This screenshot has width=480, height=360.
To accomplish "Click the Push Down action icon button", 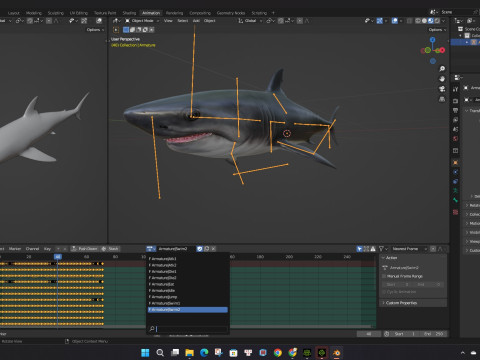I will pyautogui.click(x=84, y=249).
